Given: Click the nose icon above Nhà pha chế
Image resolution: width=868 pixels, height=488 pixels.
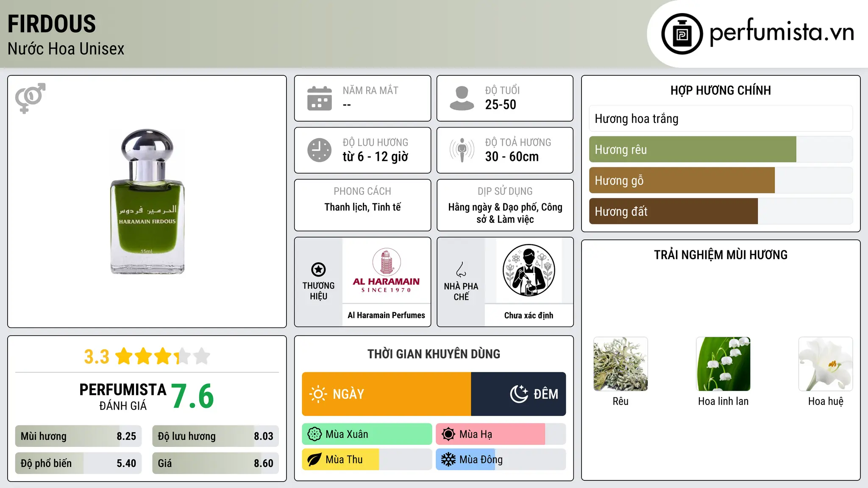Looking at the screenshot, I should pyautogui.click(x=461, y=269).
